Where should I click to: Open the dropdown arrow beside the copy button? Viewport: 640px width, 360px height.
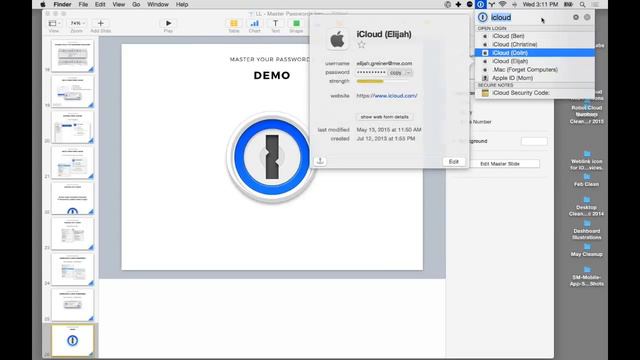(x=408, y=73)
